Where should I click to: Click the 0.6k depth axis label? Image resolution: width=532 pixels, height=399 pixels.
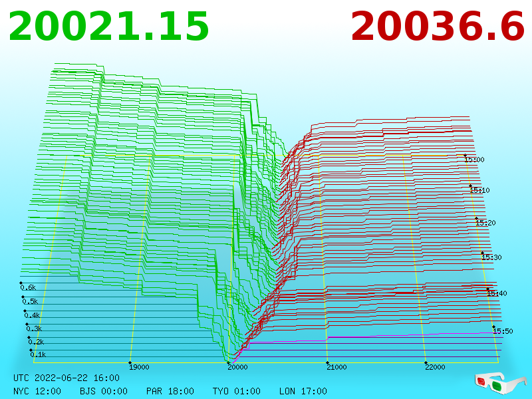coord(28,287)
